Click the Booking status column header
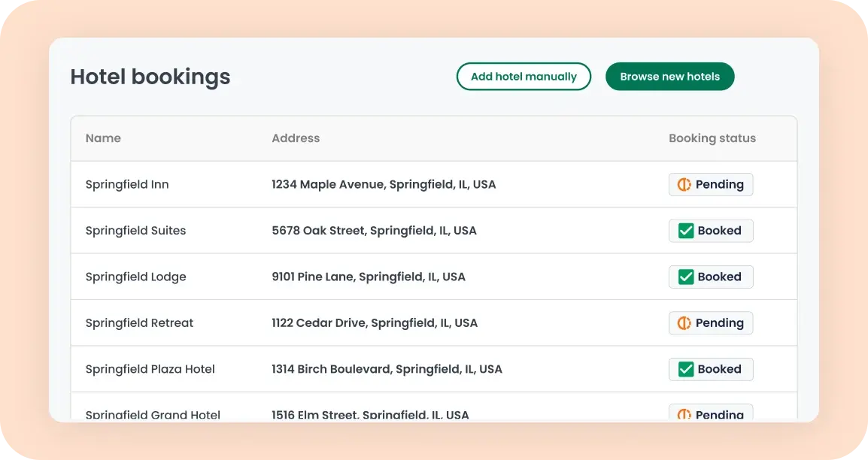This screenshot has width=868, height=460. click(x=712, y=138)
